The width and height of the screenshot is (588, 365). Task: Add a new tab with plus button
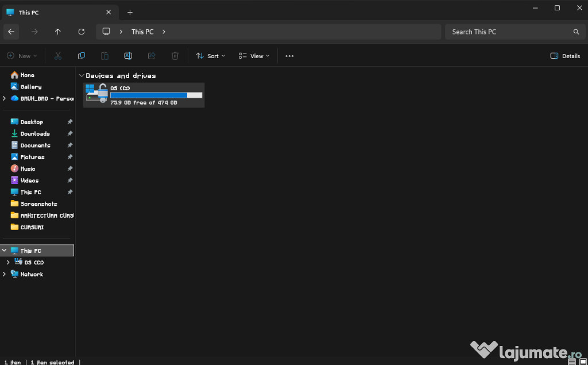tap(130, 12)
